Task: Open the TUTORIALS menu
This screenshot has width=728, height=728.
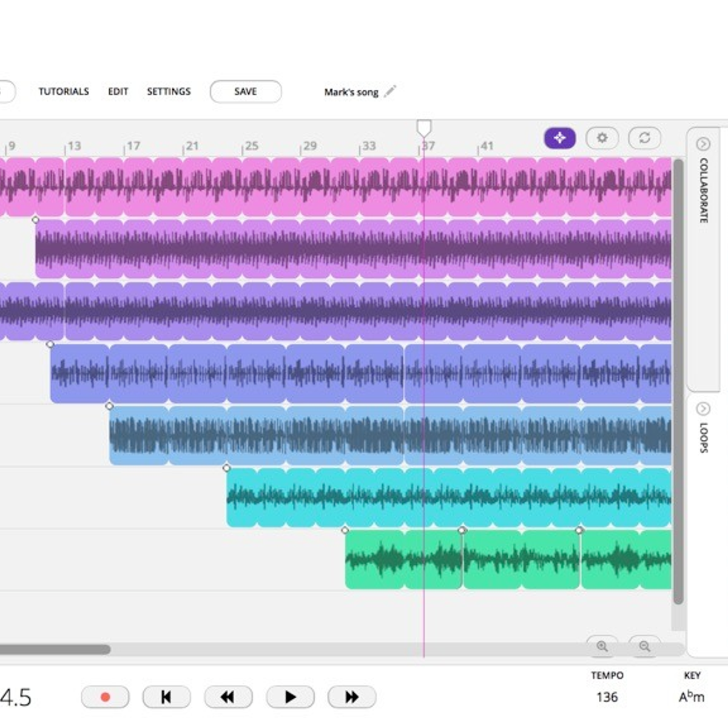Action: 63,92
